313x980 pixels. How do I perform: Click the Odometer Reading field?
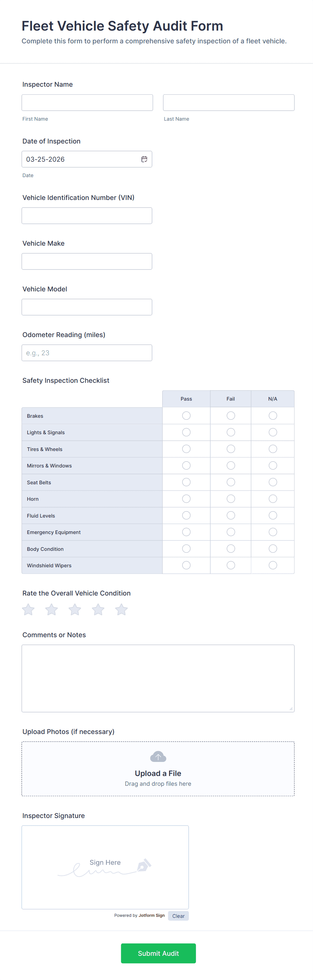coord(87,353)
